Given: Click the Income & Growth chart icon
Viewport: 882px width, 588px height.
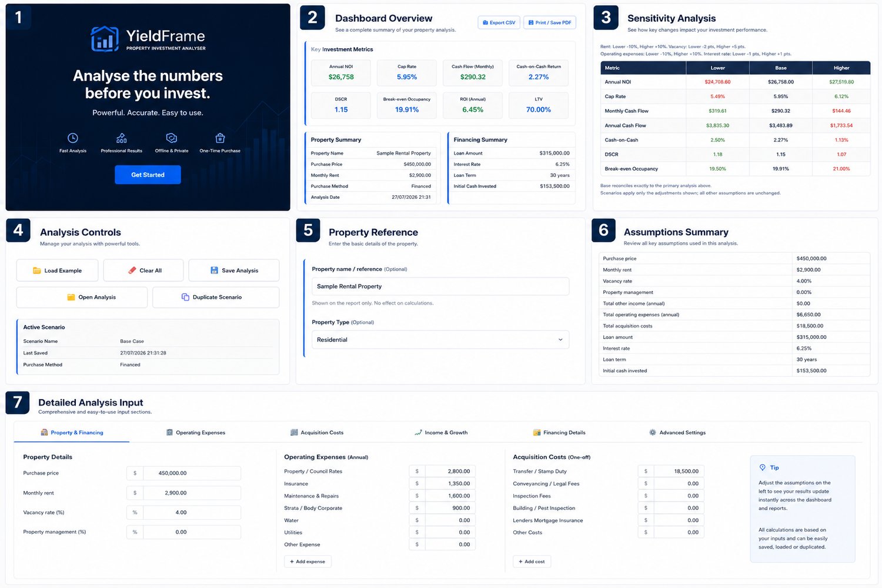Looking at the screenshot, I should (418, 432).
